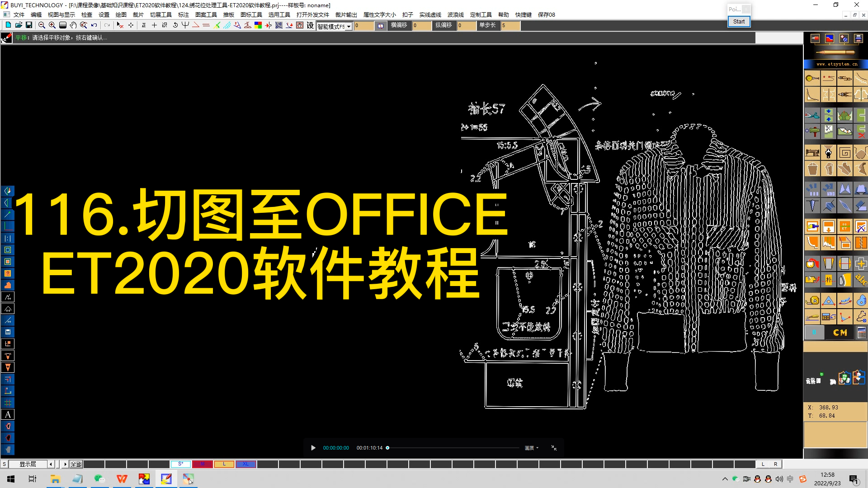Click the sewing machine icon
Screen dimensions: 868x488
[x=812, y=153]
